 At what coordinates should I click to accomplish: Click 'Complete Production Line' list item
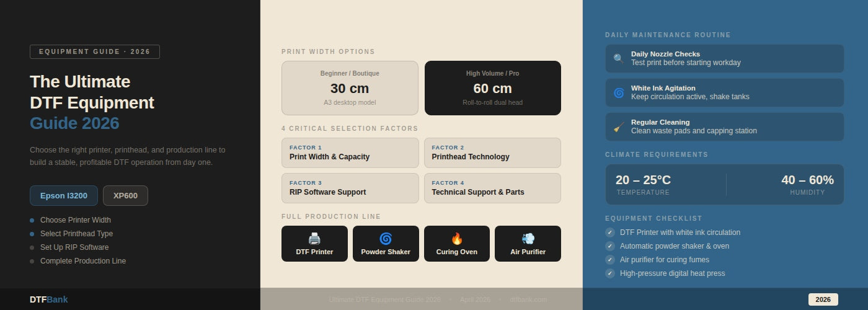83,261
